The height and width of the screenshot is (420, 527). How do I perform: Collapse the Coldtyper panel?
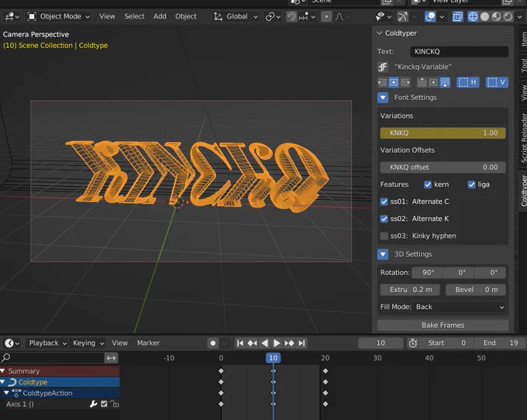pos(380,33)
